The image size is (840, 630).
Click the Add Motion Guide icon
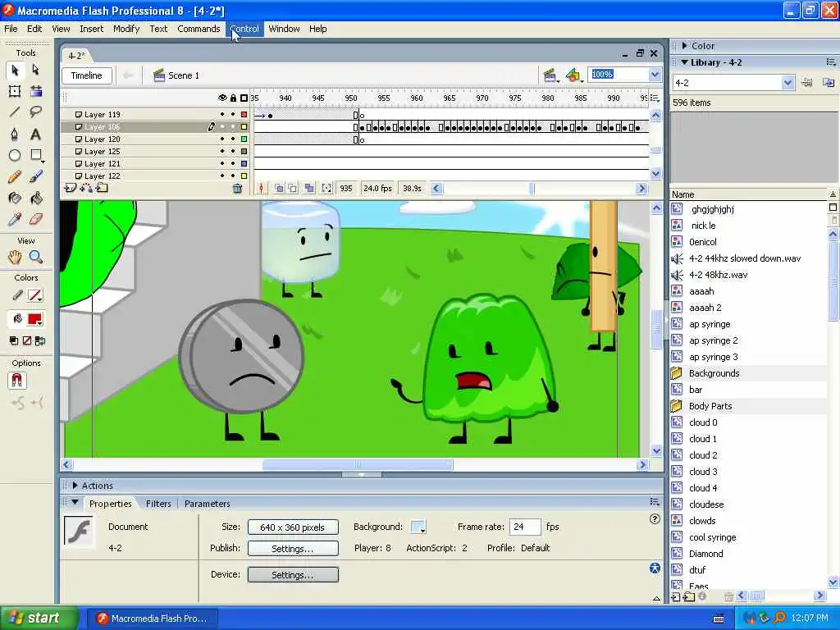[86, 188]
